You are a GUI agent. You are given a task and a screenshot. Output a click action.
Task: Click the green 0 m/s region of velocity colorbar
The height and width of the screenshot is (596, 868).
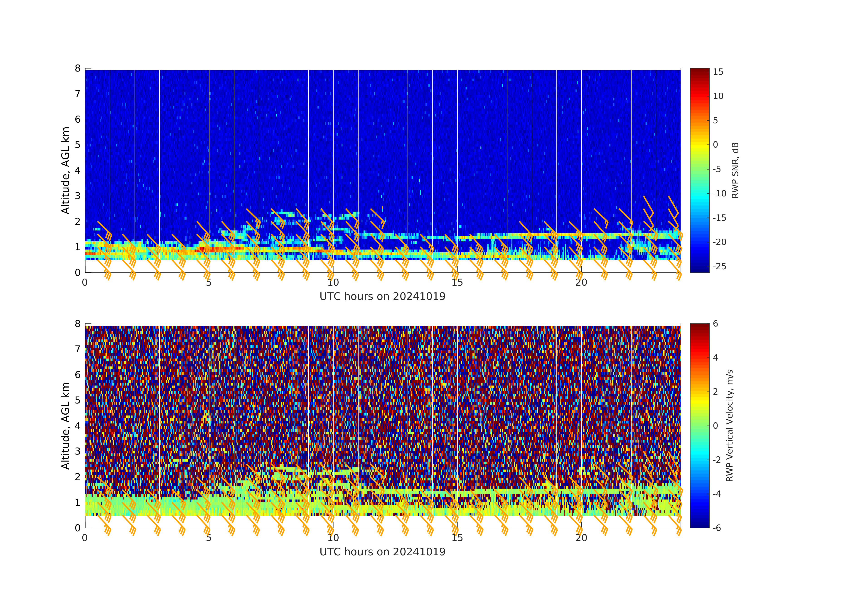[699, 426]
